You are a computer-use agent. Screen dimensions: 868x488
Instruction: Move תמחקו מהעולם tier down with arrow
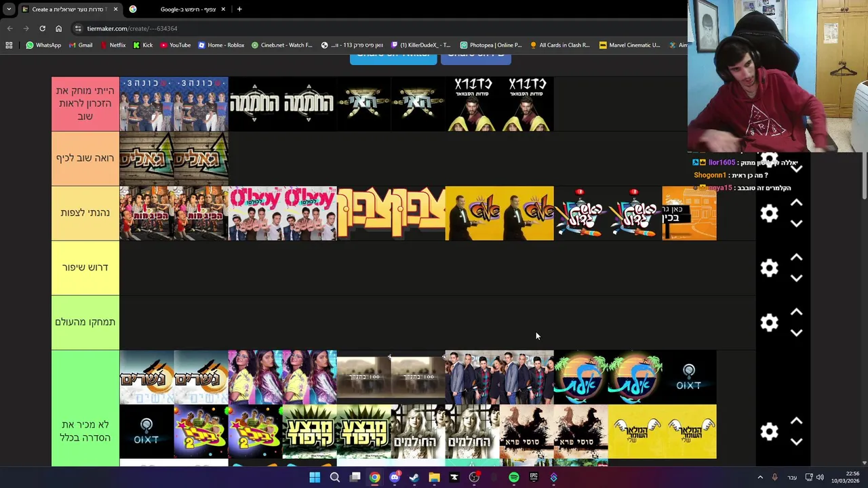797,333
